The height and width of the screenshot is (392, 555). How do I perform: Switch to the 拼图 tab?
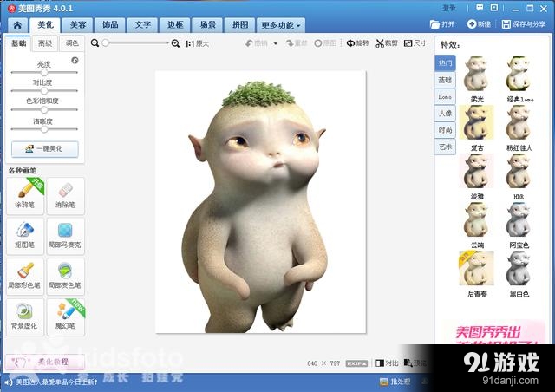(x=240, y=25)
